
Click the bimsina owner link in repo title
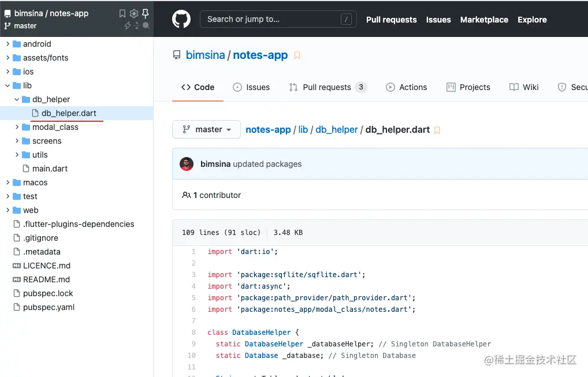tap(205, 55)
